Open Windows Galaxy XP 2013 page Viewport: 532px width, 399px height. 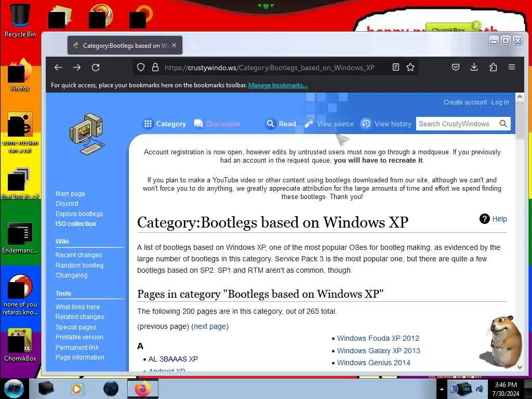[379, 351]
